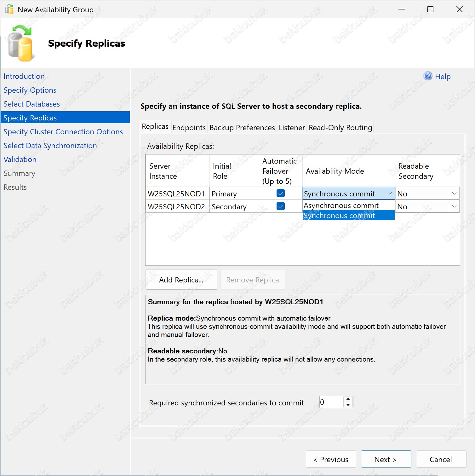Screen dimensions: 475x476
Task: Go back with the Previous button
Action: [331, 459]
